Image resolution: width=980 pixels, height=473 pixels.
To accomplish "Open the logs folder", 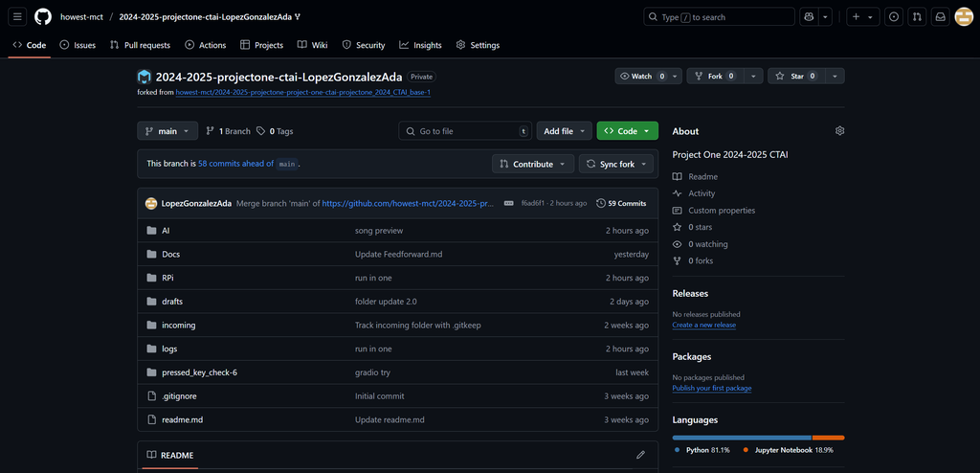I will [169, 349].
